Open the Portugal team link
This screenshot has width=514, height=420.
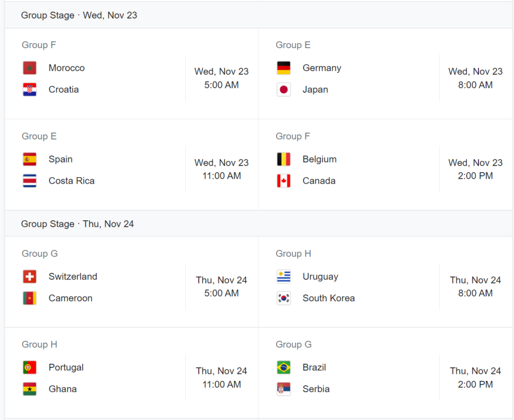tap(66, 367)
